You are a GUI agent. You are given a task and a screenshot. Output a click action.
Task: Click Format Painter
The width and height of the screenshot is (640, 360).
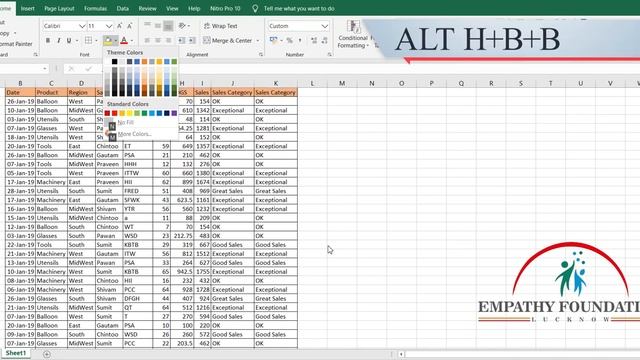(x=16, y=44)
